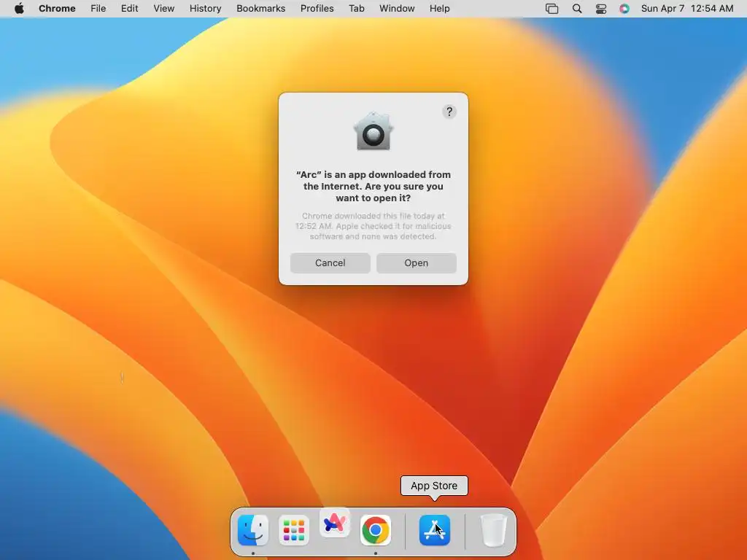Open Launchpad from the Dock
This screenshot has width=747, height=560.
tap(293, 530)
